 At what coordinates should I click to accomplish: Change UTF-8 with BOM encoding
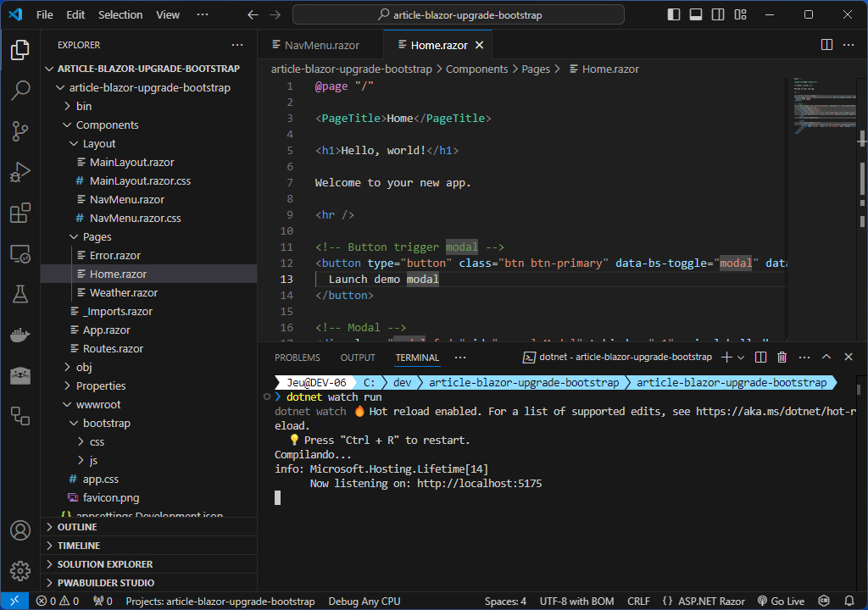[x=576, y=602]
